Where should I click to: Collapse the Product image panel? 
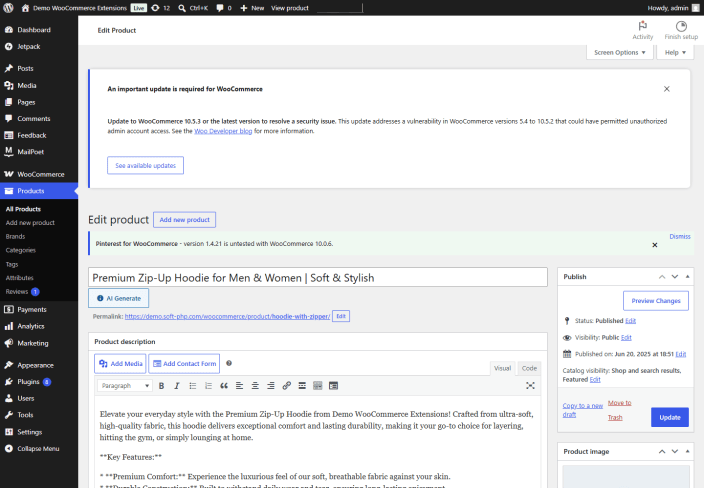pyautogui.click(x=687, y=451)
